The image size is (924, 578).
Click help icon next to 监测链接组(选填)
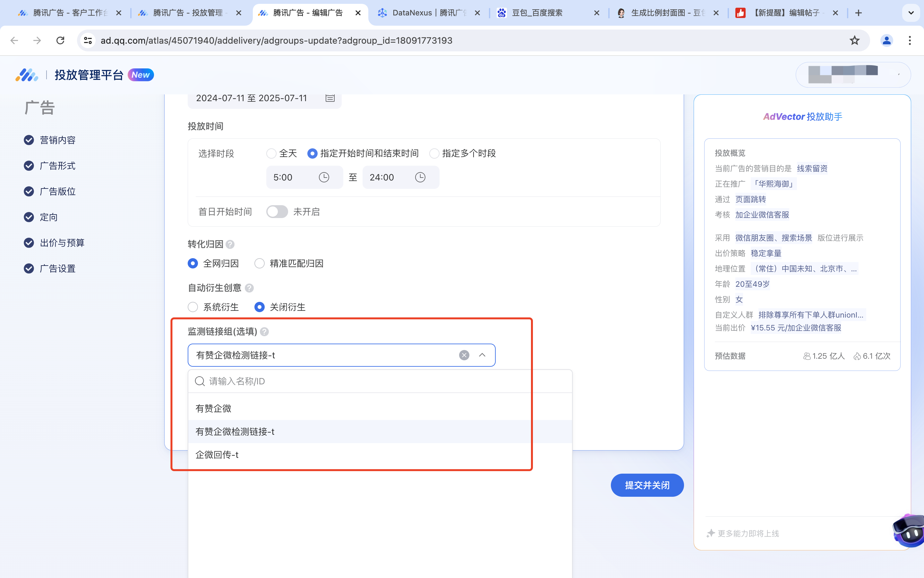tap(264, 332)
